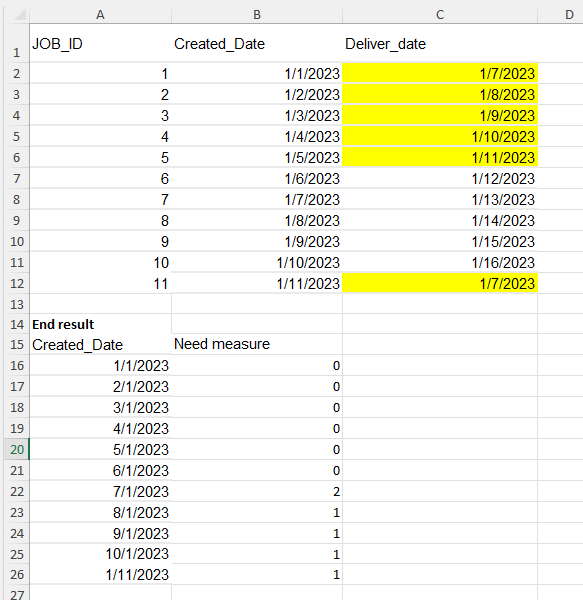Select End result date 9/1/2023

(100, 533)
